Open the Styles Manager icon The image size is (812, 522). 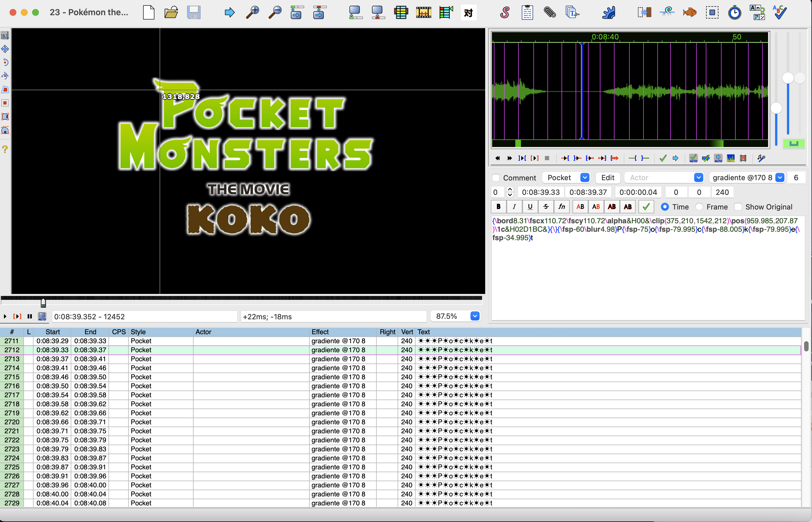(504, 13)
